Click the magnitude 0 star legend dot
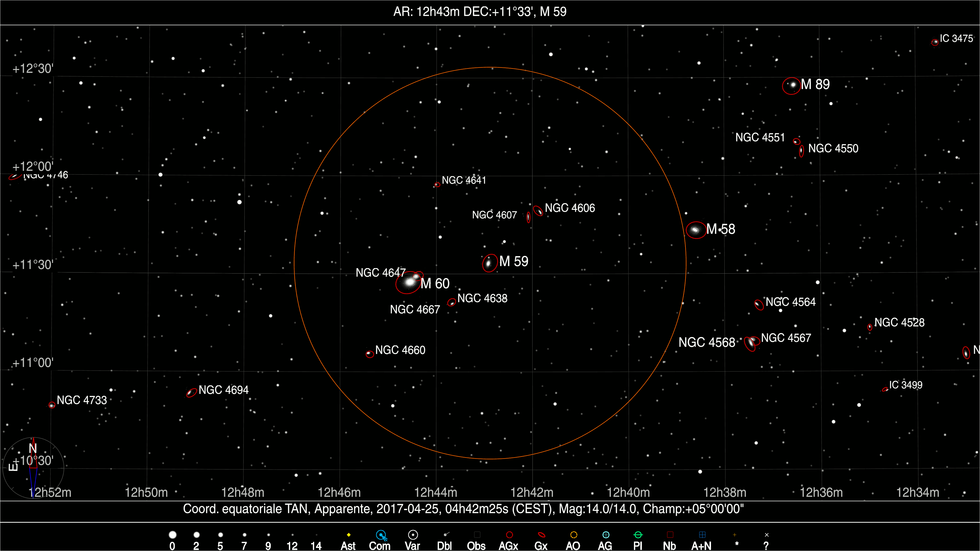 click(172, 535)
